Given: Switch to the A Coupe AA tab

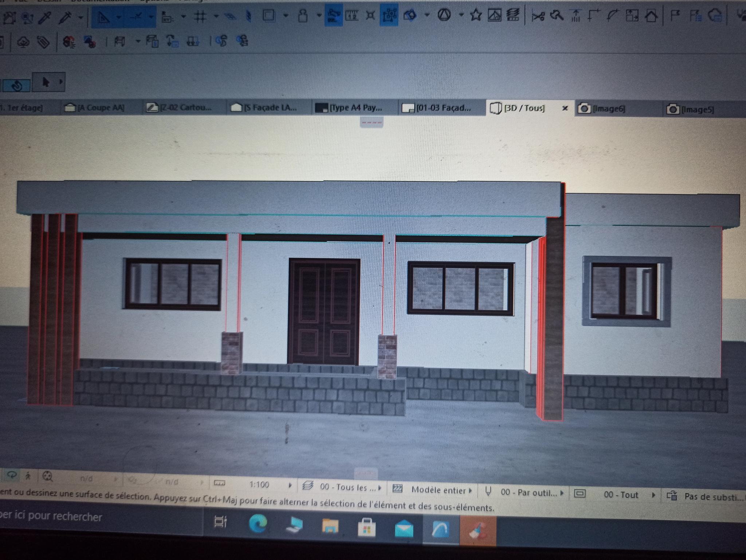Looking at the screenshot, I should (101, 108).
